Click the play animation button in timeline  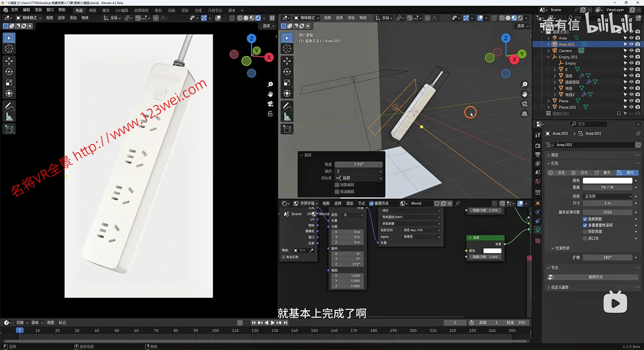tap(272, 323)
